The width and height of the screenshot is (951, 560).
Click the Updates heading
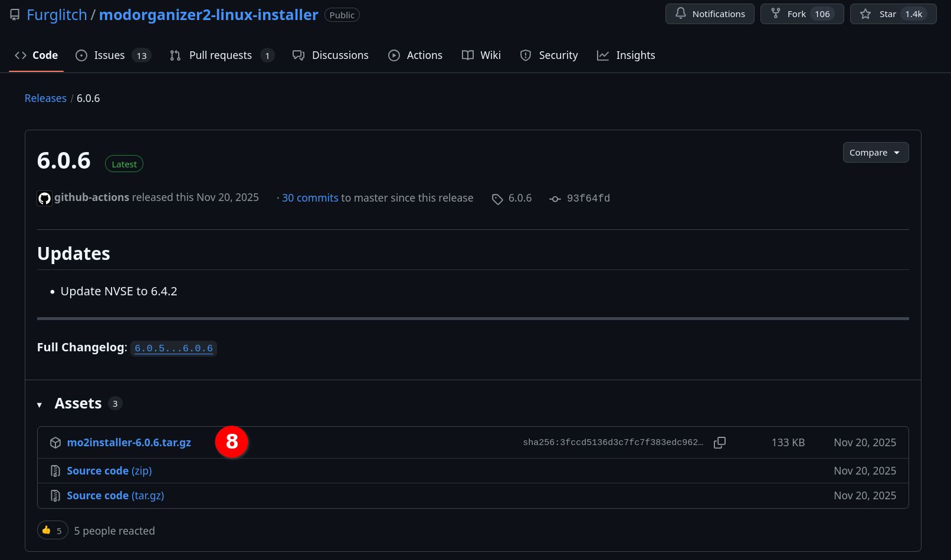74,253
